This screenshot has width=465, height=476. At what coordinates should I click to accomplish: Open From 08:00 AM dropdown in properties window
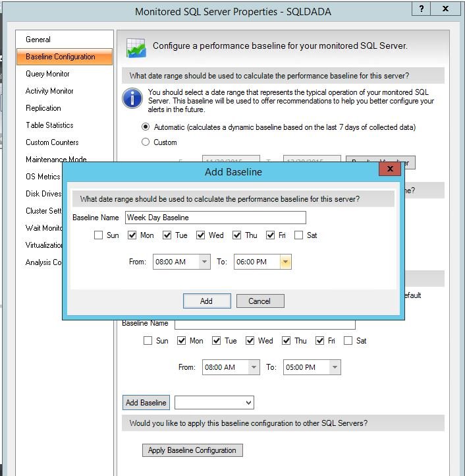pos(254,367)
